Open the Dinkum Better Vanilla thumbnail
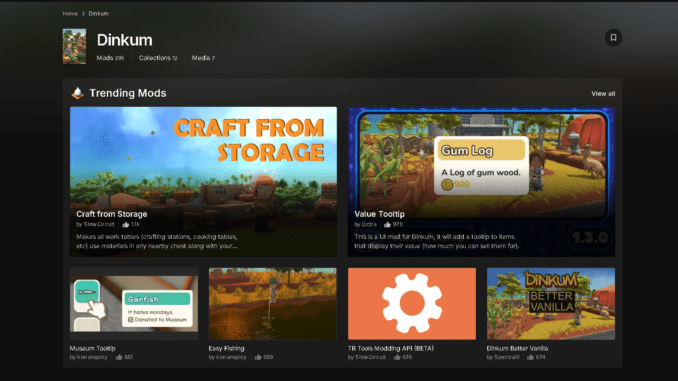 click(x=551, y=304)
